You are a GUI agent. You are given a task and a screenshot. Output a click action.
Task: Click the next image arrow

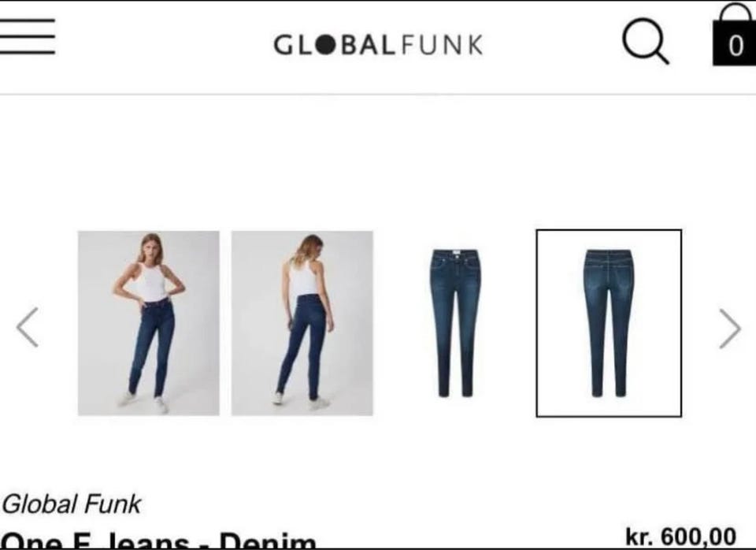coord(730,329)
